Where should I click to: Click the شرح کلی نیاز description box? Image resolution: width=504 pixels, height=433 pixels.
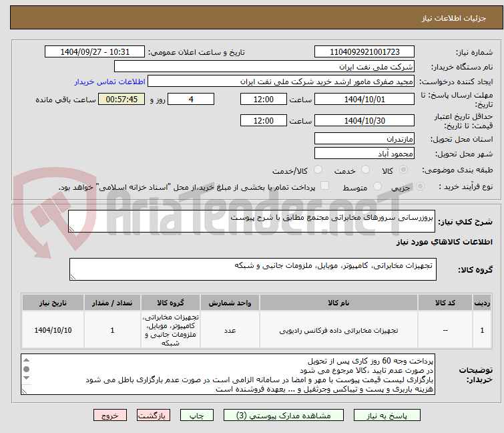[x=252, y=221]
